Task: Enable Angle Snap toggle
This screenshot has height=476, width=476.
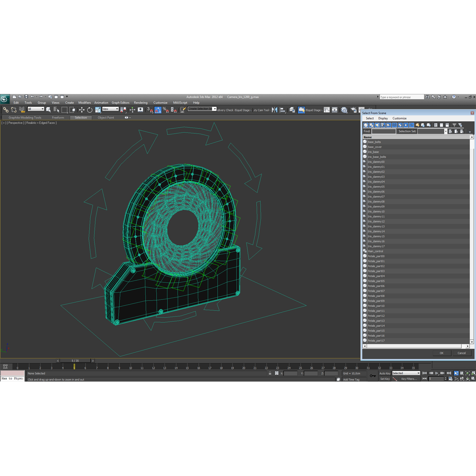Action: tap(158, 110)
